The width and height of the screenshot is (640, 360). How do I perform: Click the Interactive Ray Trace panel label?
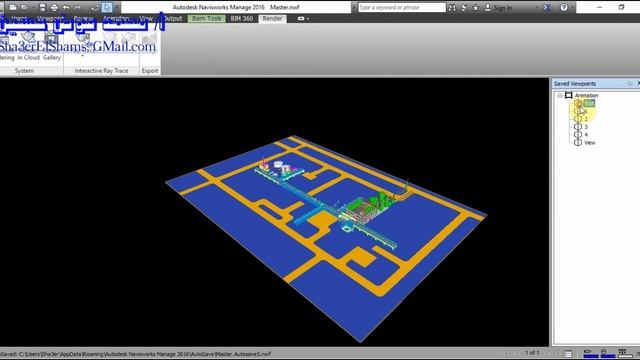click(101, 71)
